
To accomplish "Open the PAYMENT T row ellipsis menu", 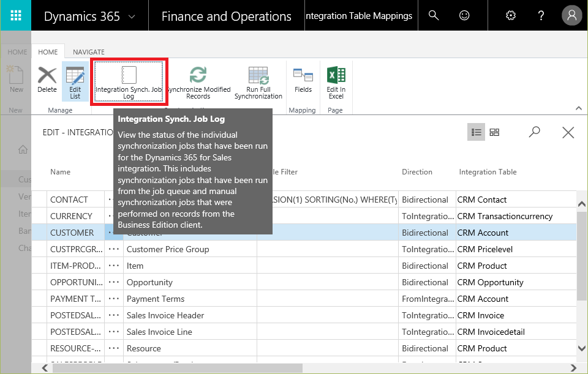I will click(114, 299).
